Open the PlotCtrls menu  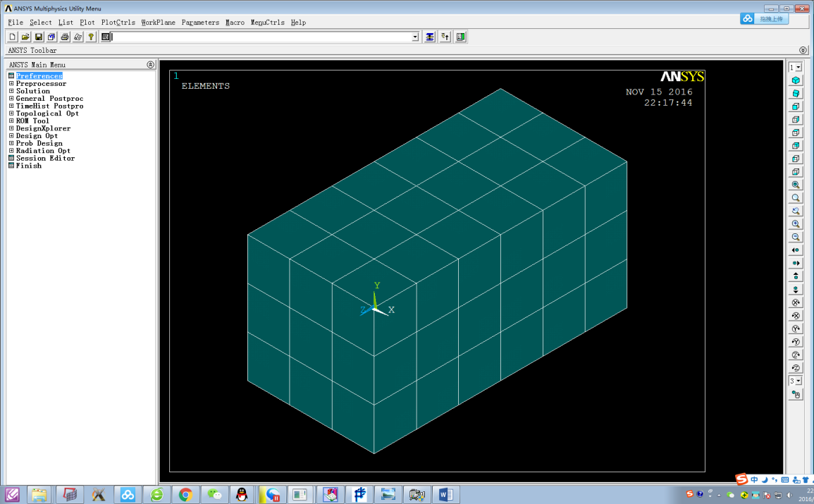tap(118, 23)
